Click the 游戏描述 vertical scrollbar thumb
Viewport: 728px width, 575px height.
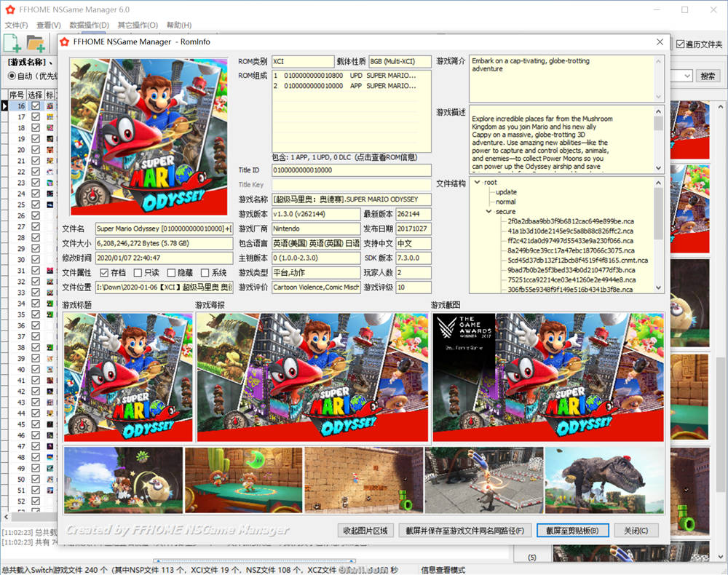point(658,124)
